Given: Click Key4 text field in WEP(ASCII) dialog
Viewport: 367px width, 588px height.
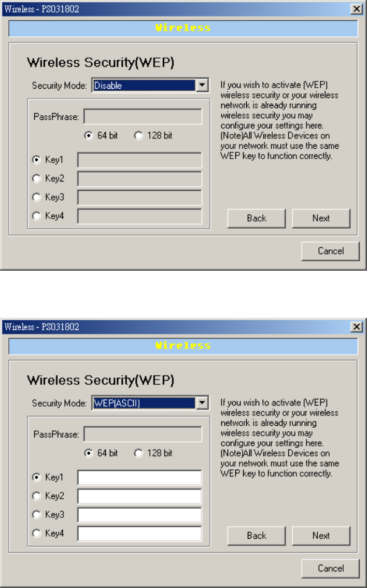Looking at the screenshot, I should [139, 534].
